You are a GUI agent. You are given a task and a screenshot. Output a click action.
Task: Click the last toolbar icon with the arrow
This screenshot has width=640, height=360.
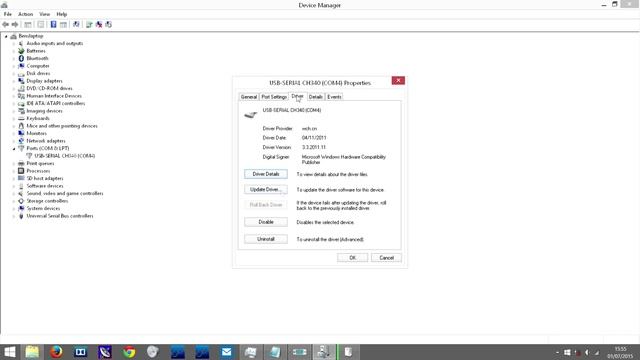point(109,24)
